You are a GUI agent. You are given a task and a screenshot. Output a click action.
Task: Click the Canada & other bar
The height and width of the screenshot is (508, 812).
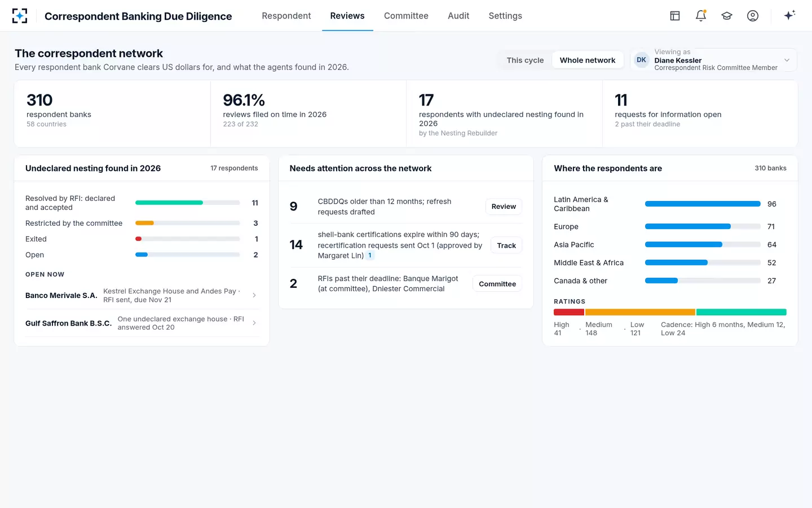(x=703, y=281)
